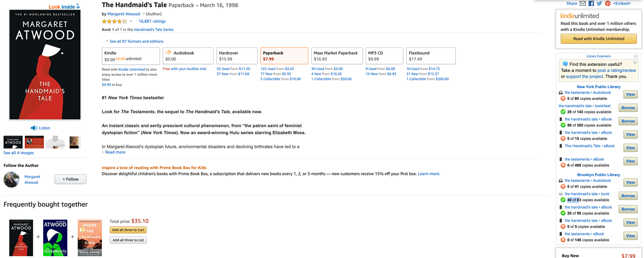This screenshot has width=644, height=258.
Task: Share this book via the email icon
Action: pos(583,4)
